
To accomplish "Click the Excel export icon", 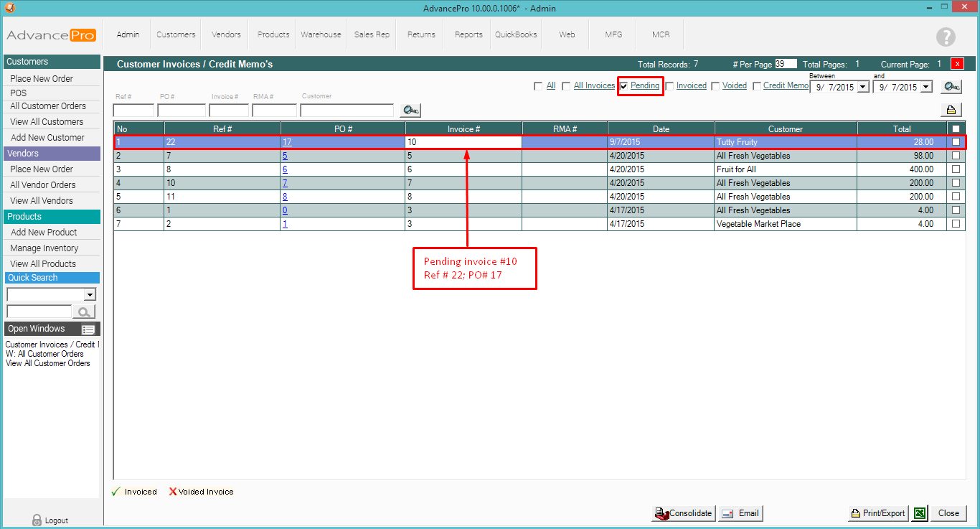I will point(919,513).
